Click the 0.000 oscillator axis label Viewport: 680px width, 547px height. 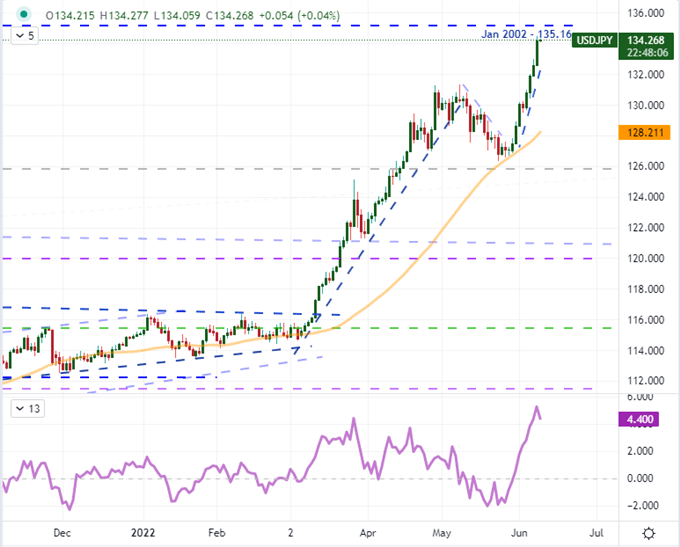click(640, 478)
